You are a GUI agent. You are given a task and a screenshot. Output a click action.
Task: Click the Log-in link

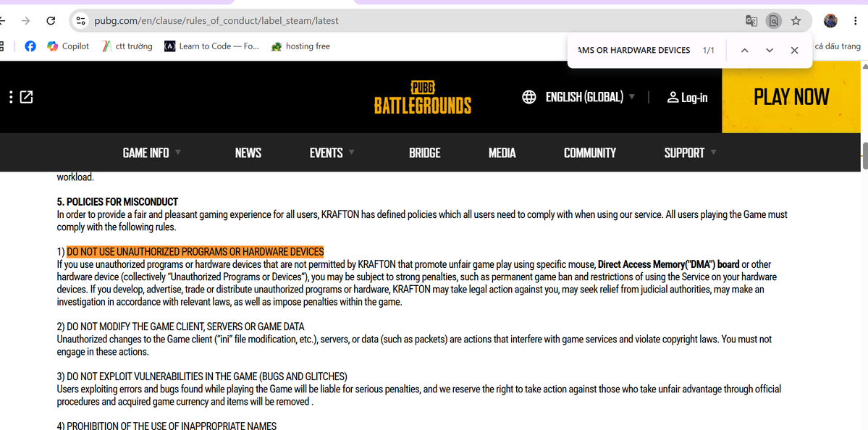tap(687, 98)
